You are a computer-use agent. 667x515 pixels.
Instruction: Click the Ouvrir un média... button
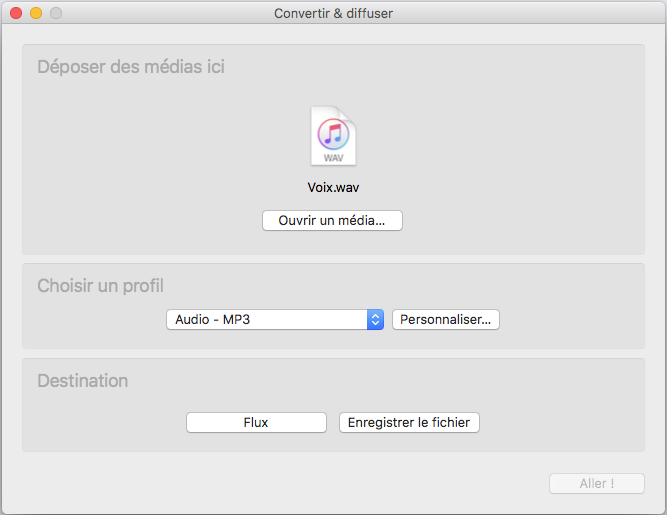tap(332, 220)
